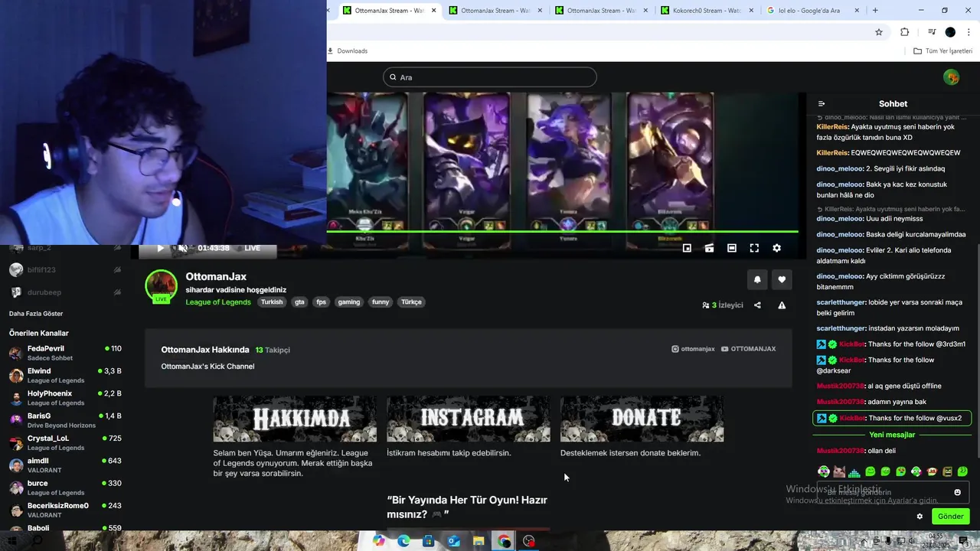Screen dimensions: 980x551
Task: Open Crystal_LoL recommended channel
Action: tap(65, 443)
